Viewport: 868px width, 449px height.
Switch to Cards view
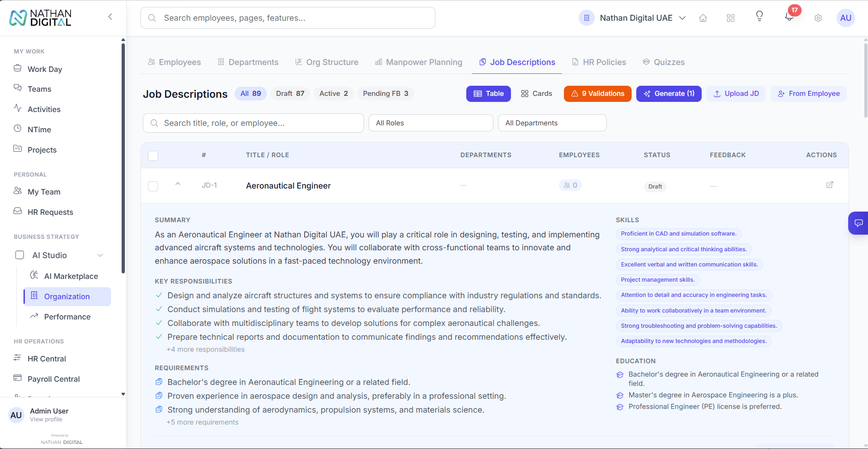click(536, 94)
